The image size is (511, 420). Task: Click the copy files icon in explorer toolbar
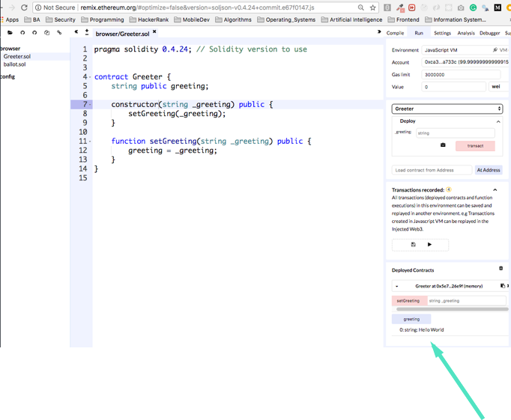click(x=47, y=33)
